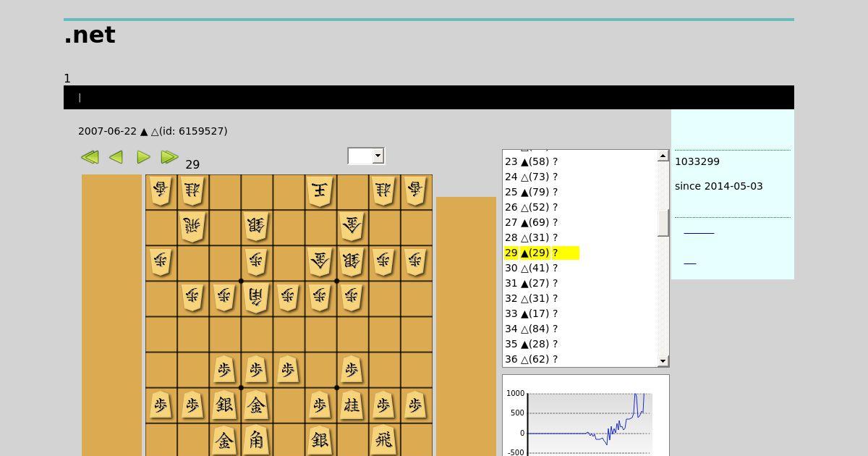Click the game header 2007-06-22 (id: 6159527)

[x=153, y=131]
